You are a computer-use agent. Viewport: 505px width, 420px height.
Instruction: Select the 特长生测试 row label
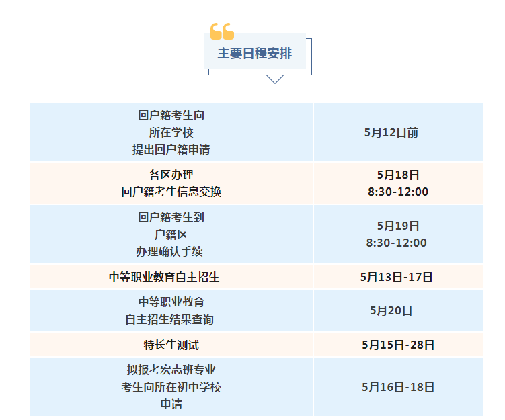click(171, 345)
